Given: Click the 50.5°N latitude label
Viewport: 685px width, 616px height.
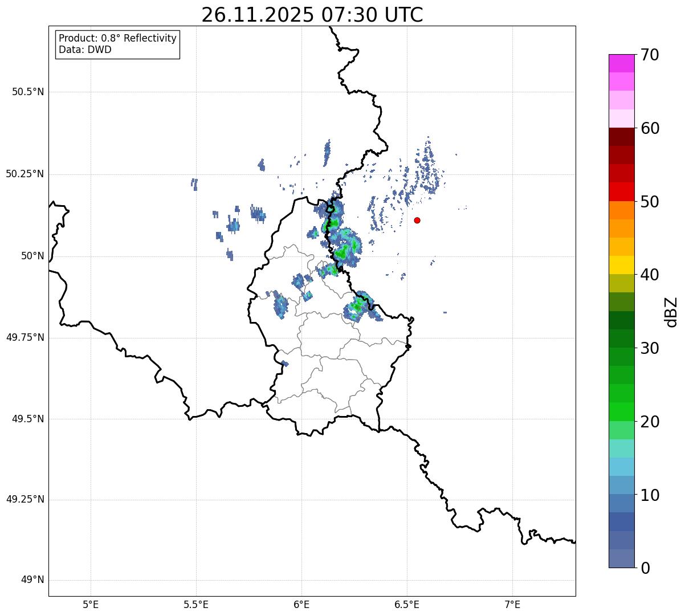Looking at the screenshot, I should 28,92.
